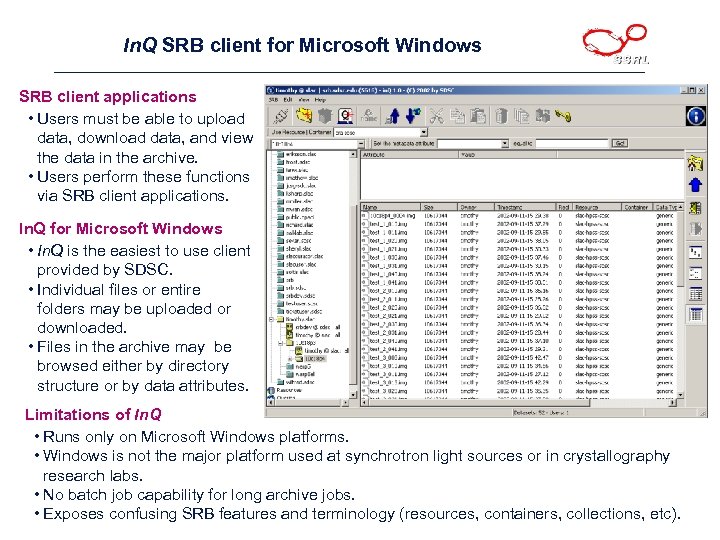
Task: Collapse the yellow subfolder under timothy folder
Action: 281,343
